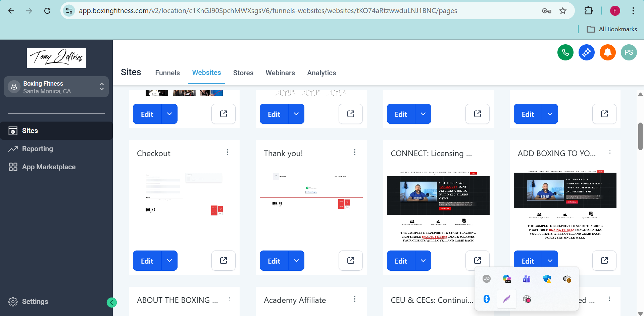The width and height of the screenshot is (644, 316).
Task: Click the ADD BOXING TO YO... page thumbnail
Action: (565, 205)
